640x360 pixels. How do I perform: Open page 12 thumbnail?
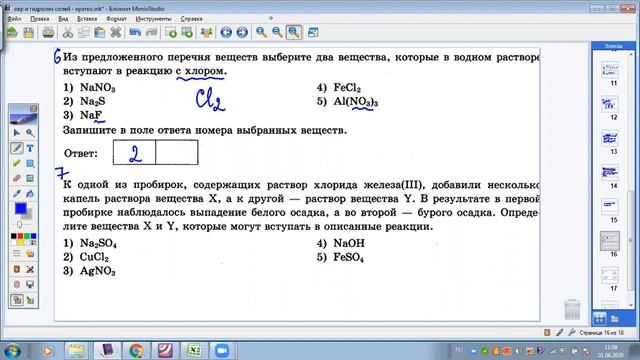point(610,104)
